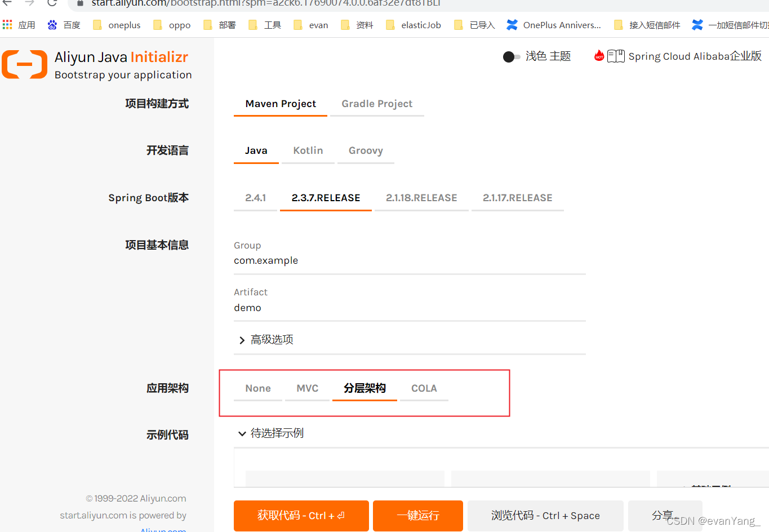Select the Gradle Project build type
The image size is (769, 532).
(x=377, y=104)
